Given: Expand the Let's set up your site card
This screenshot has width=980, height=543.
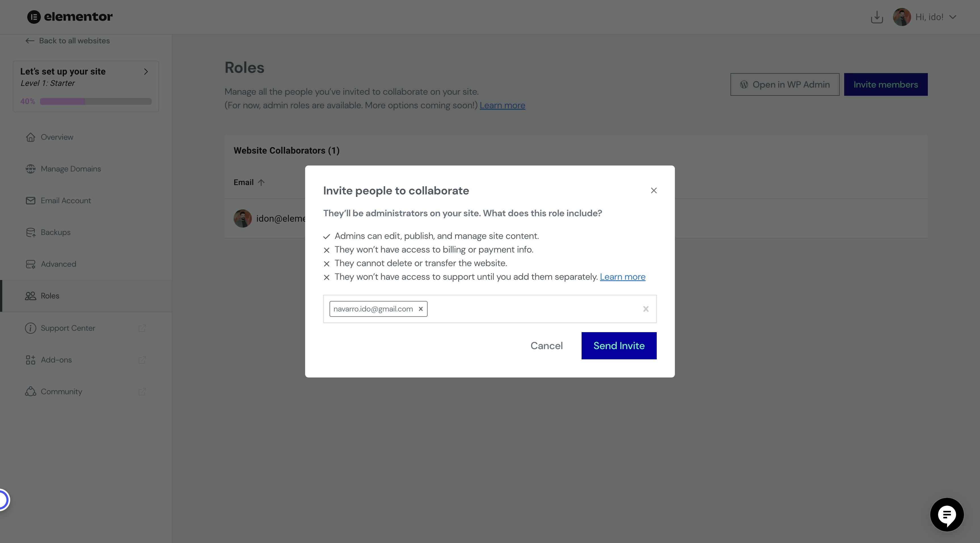Looking at the screenshot, I should coord(146,71).
